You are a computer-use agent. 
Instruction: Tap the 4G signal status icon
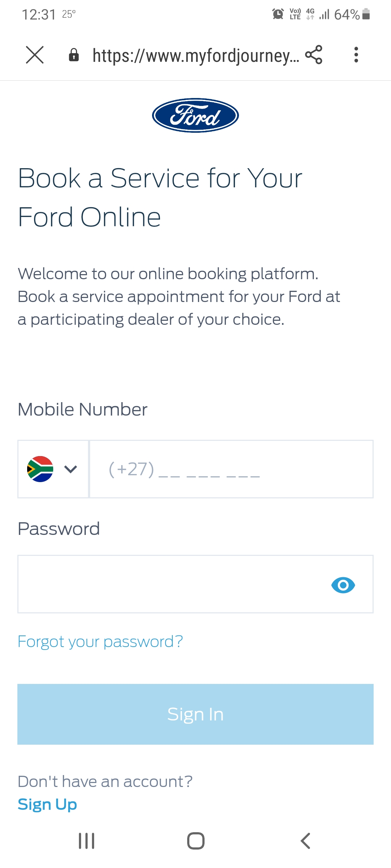(310, 14)
